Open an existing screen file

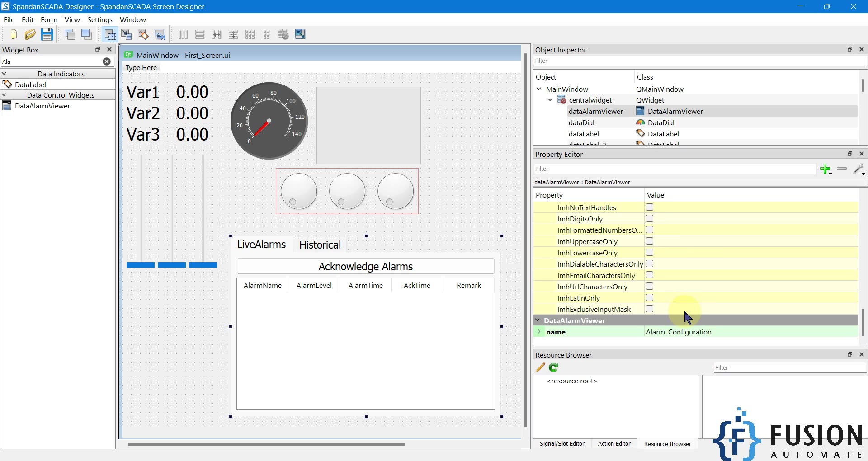pos(30,34)
